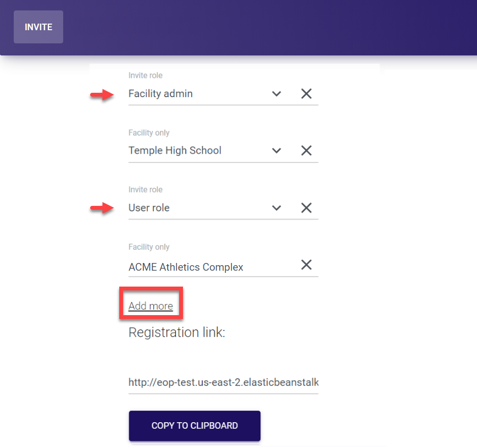
Task: Click the User role field text
Action: pyautogui.click(x=149, y=208)
